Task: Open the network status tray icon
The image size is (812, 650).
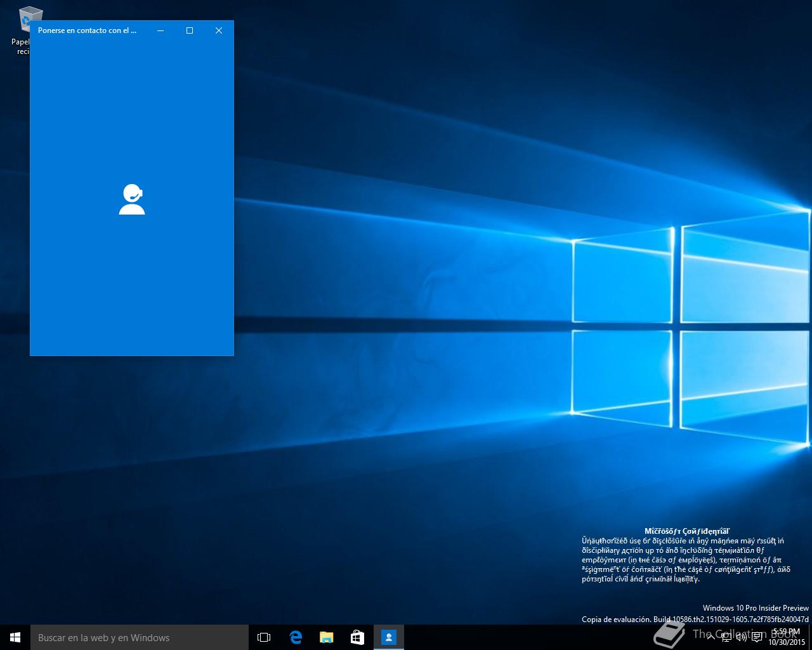Action: [x=726, y=638]
